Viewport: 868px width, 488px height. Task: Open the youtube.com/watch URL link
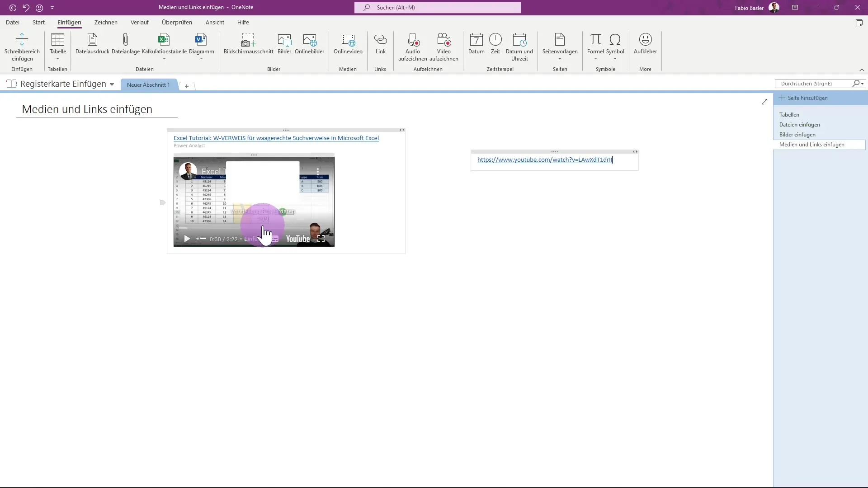tap(545, 160)
